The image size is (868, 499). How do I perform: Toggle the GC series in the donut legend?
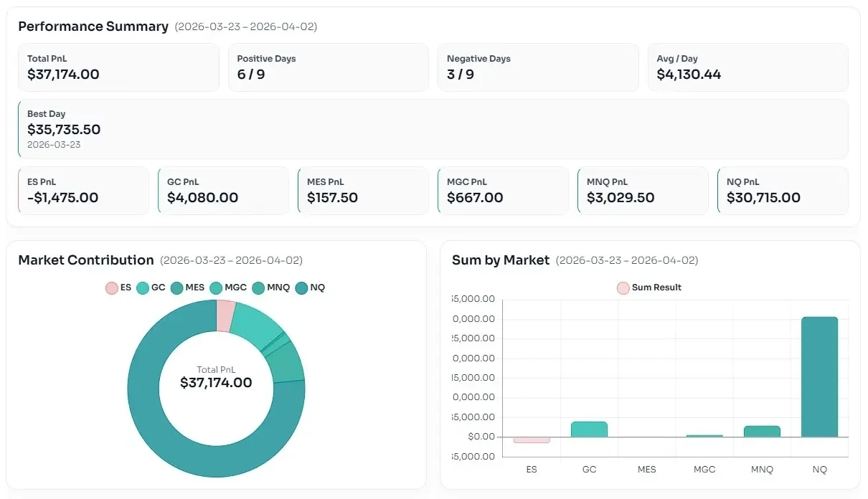[151, 287]
